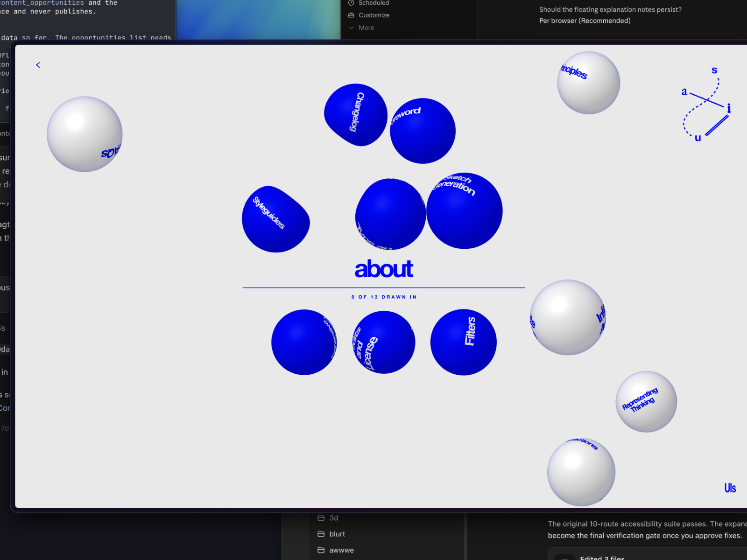Open the Sketch Generation ball
This screenshot has height=560, width=747.
pyautogui.click(x=465, y=210)
